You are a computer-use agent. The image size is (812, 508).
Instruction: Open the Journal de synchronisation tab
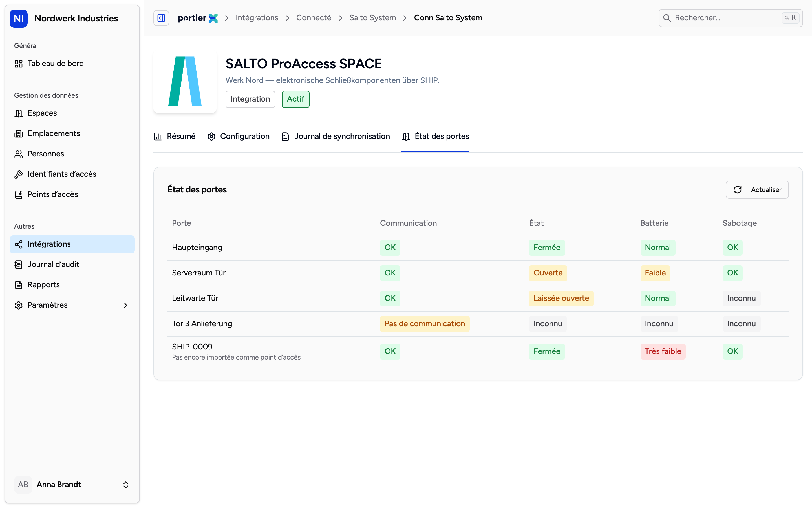336,136
